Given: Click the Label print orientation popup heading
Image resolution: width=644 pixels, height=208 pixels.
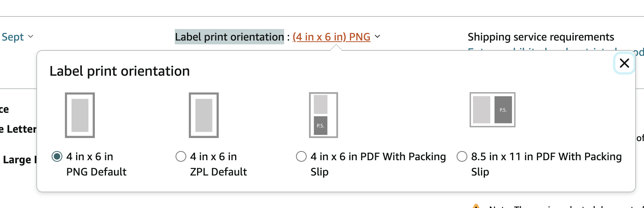Looking at the screenshot, I should 120,71.
